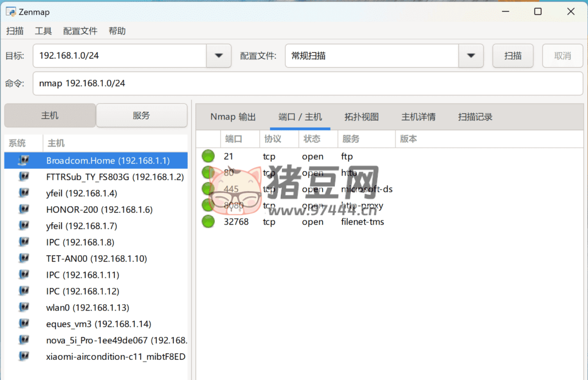
Task: Click OS icon beside wlan0 host
Action: tap(24, 307)
